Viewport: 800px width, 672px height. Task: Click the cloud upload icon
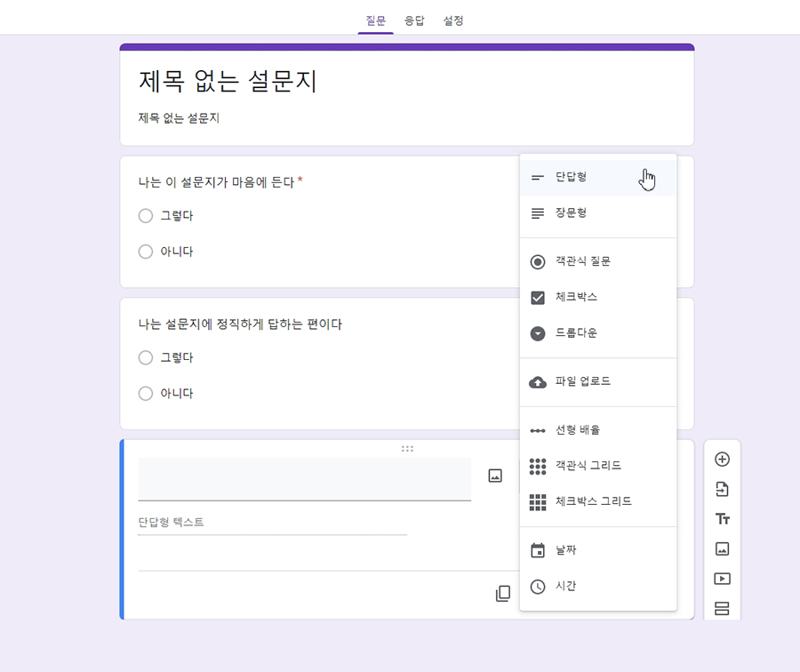coord(537,382)
